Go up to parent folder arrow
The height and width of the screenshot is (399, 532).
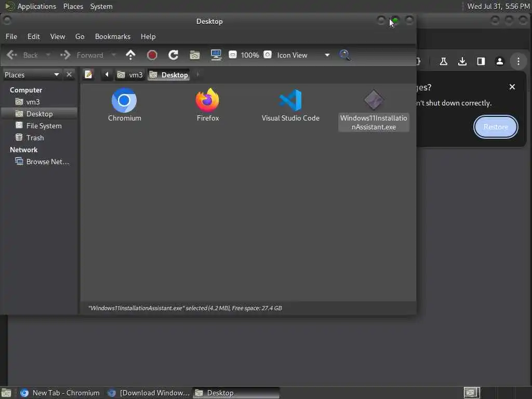pos(130,55)
